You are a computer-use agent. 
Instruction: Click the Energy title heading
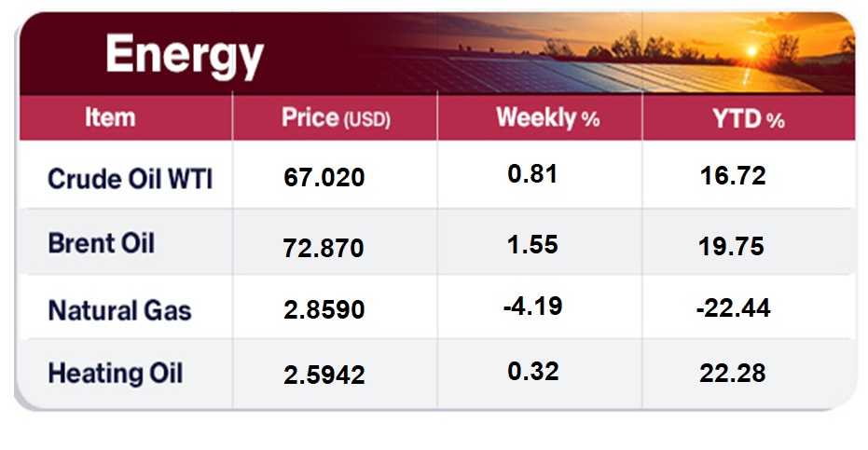click(x=185, y=56)
